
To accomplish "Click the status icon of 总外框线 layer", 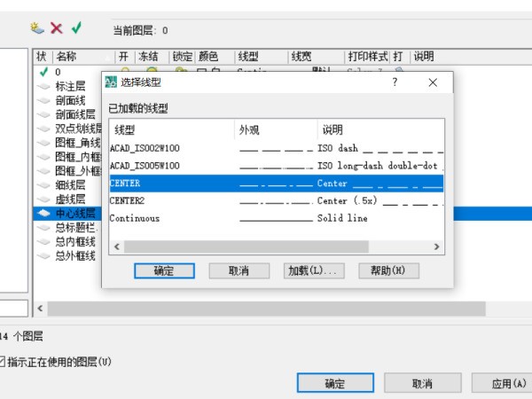I will (43, 256).
